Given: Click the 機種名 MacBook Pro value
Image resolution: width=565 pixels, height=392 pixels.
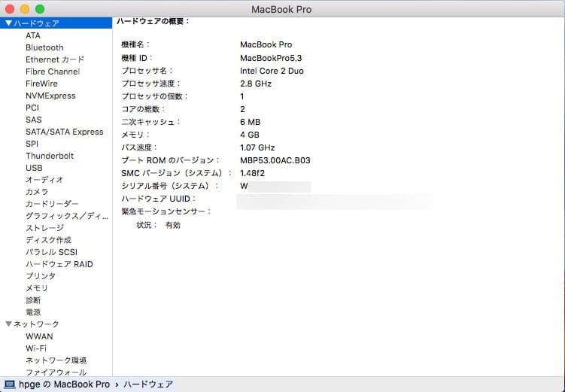Looking at the screenshot, I should (x=266, y=44).
